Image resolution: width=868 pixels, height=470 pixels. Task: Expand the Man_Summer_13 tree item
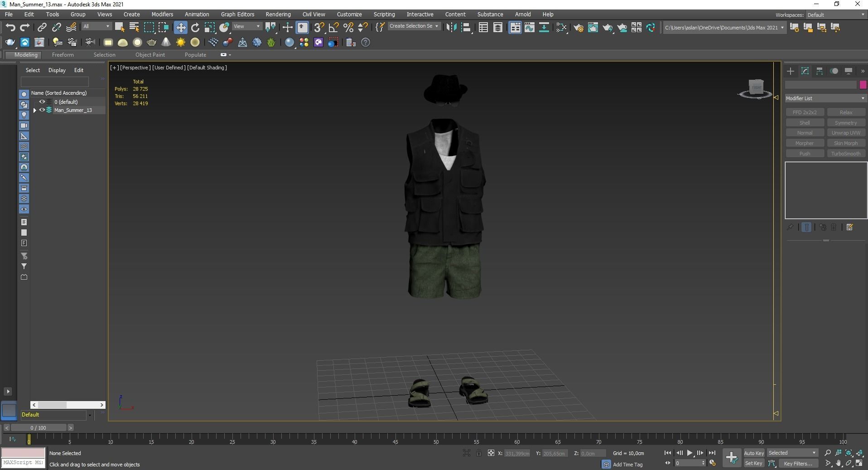(35, 110)
